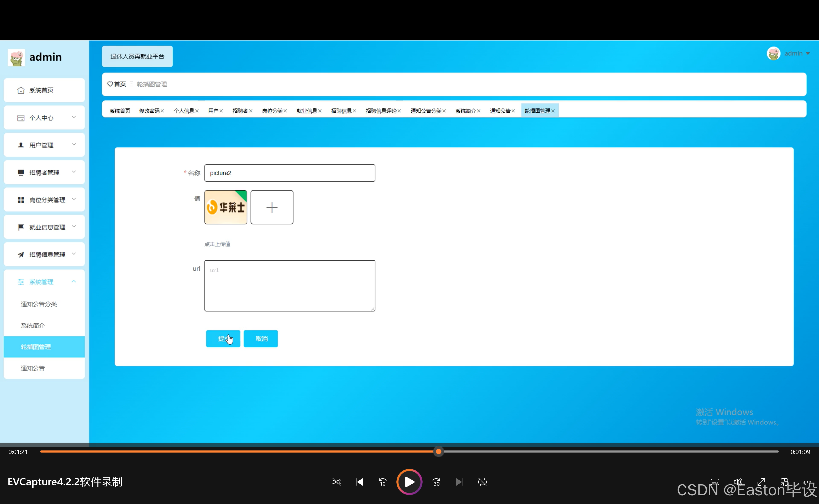Open 系统简介 in the sidebar submenu
Image resolution: width=819 pixels, height=504 pixels.
click(44, 325)
